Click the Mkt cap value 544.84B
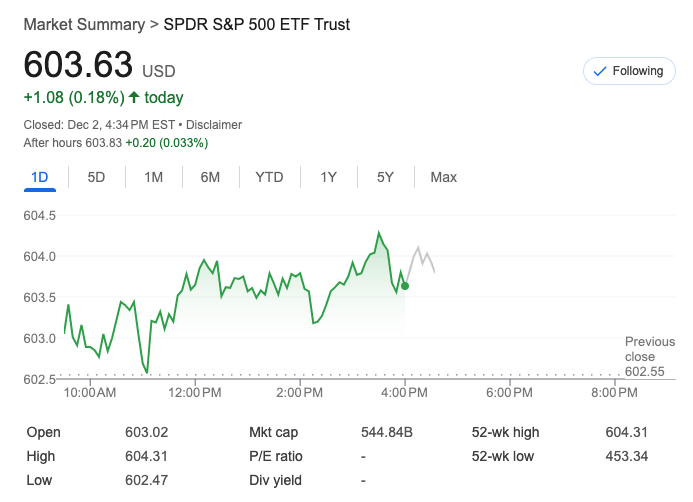The image size is (693, 502). [x=385, y=433]
